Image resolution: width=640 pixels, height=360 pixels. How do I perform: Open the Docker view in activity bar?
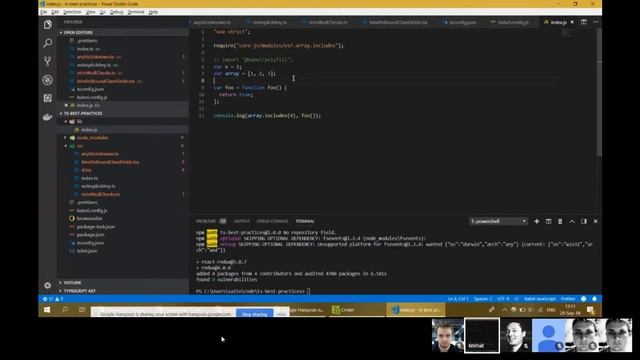pyautogui.click(x=47, y=117)
